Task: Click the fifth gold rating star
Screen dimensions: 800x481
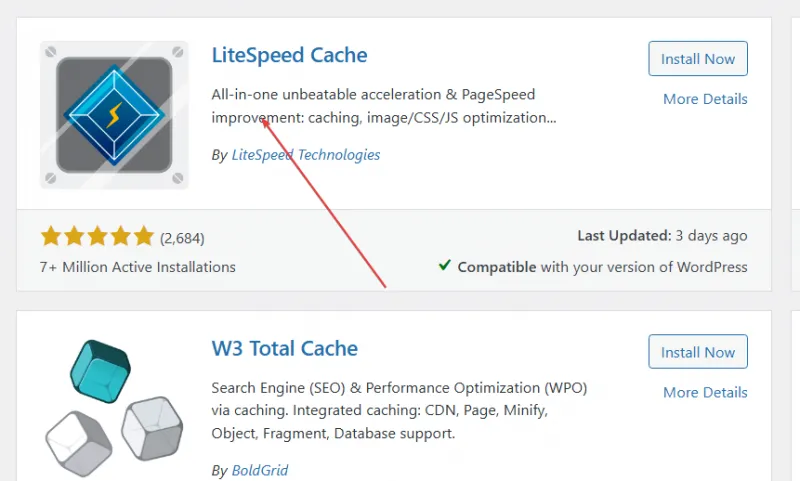Action: coord(143,238)
